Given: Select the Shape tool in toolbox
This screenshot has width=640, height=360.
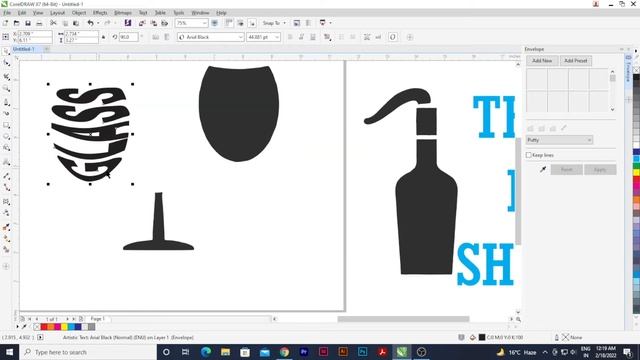Looking at the screenshot, I should click(x=6, y=63).
